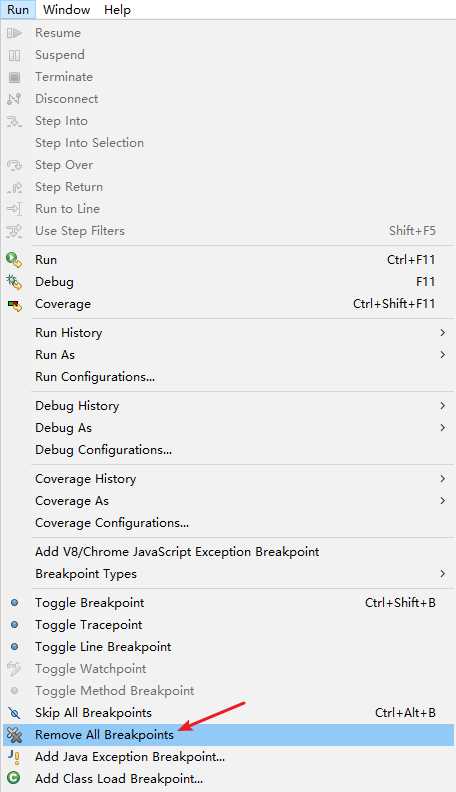
Task: Expand the Debug As submenu arrow
Action: pyautogui.click(x=442, y=428)
